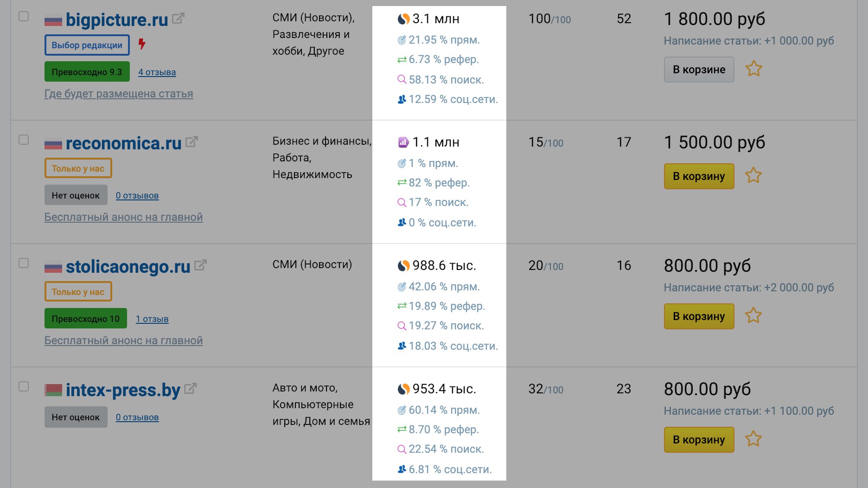Open bigpicture.ru external link icon
Viewport: 868px width, 488px height.
pyautogui.click(x=178, y=19)
